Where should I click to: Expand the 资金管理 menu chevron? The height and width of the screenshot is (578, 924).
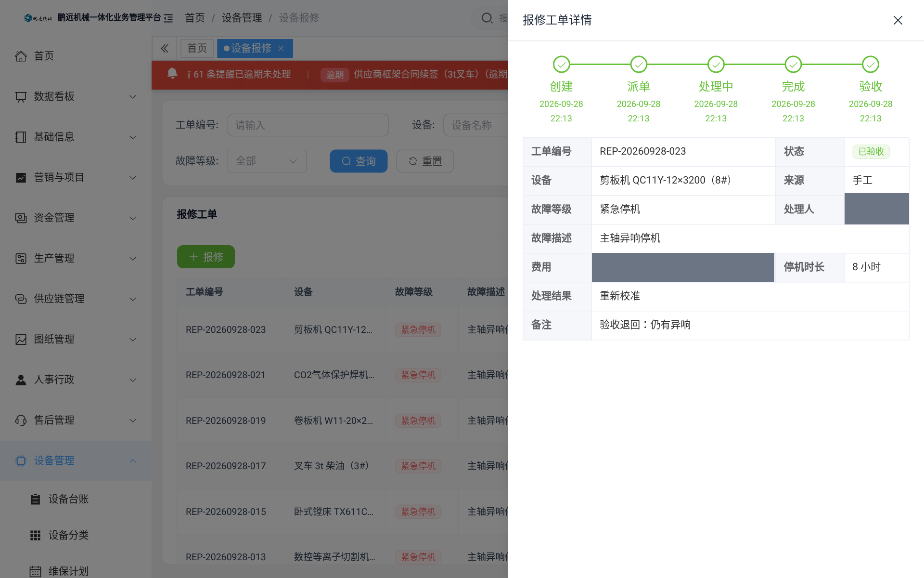pos(133,218)
